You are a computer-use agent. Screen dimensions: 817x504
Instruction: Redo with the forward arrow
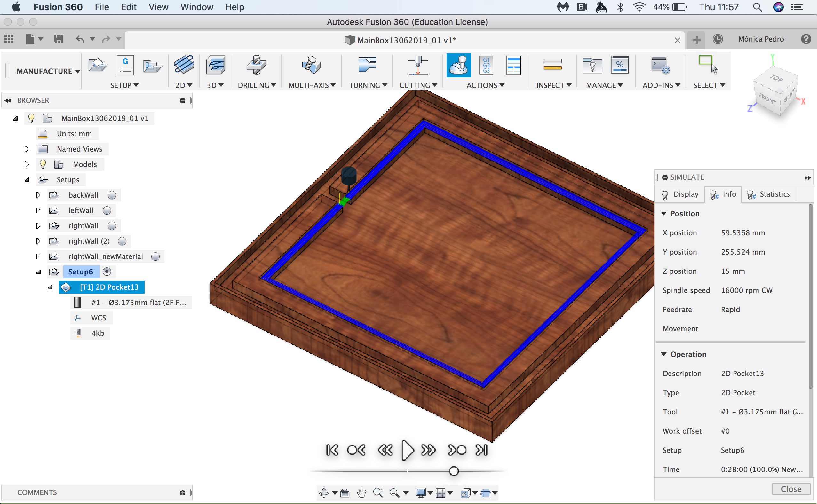tap(106, 39)
